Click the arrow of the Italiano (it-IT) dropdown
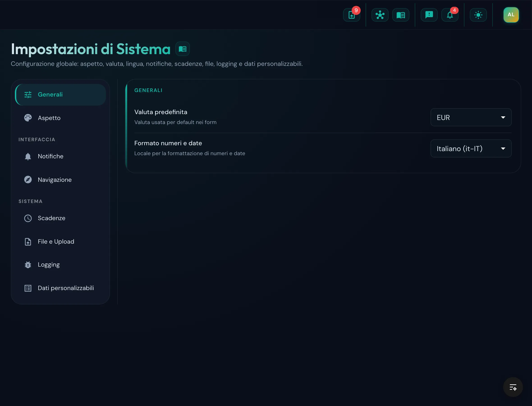532x406 pixels. 503,149
